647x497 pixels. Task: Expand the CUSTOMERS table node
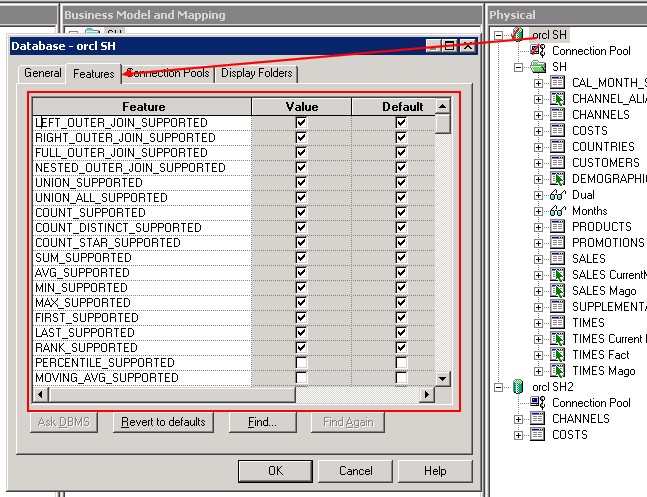tap(539, 163)
